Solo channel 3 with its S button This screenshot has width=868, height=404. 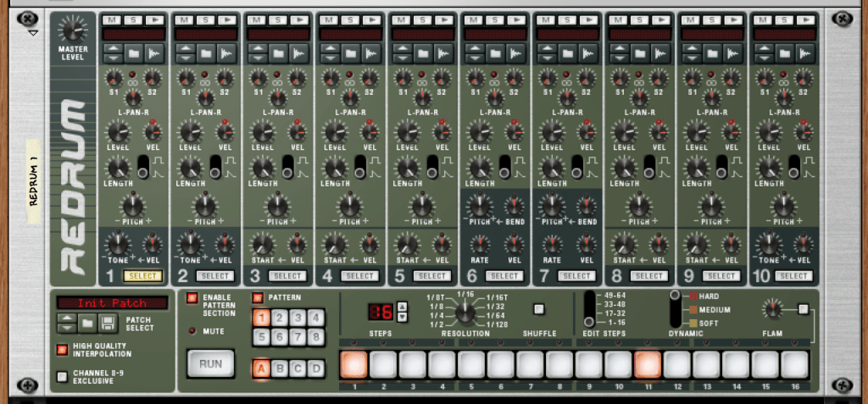point(277,20)
